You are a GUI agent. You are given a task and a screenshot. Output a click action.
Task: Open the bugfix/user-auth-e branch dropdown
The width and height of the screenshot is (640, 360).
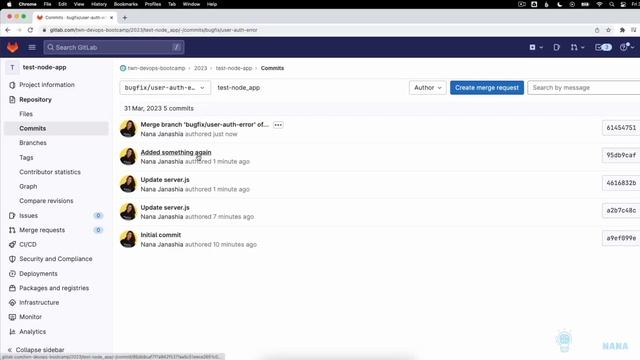(x=165, y=88)
